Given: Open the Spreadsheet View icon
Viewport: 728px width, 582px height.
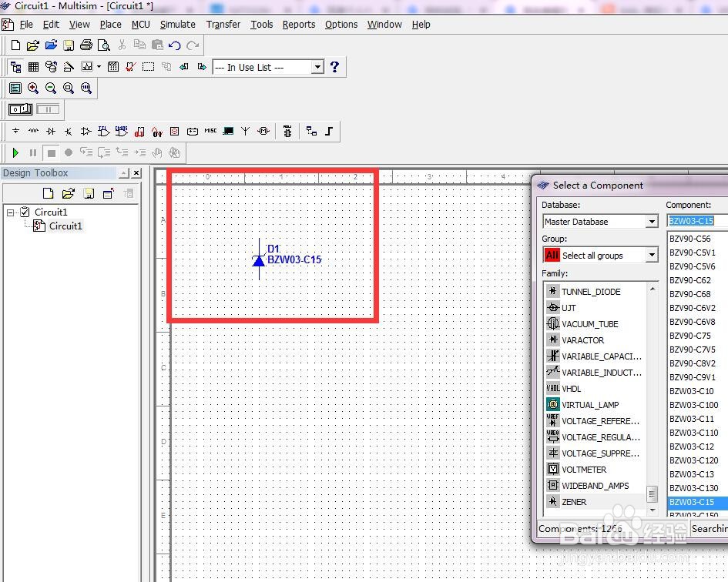Looking at the screenshot, I should click(x=33, y=67).
